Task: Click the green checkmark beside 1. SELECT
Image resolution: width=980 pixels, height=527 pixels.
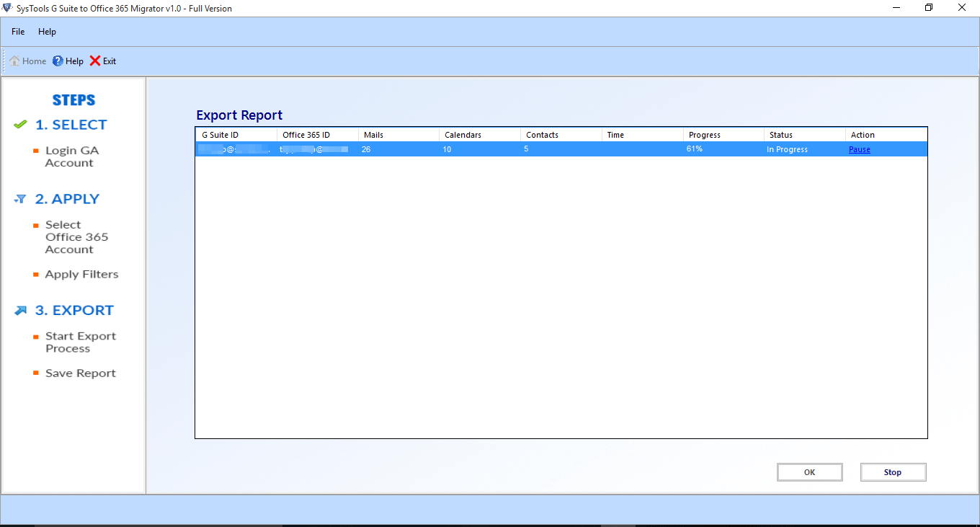Action: (x=20, y=125)
